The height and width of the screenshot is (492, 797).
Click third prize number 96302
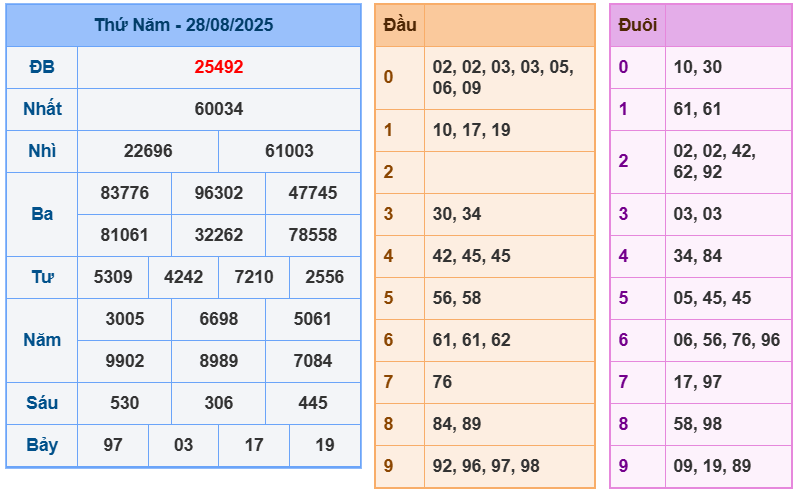(x=218, y=193)
